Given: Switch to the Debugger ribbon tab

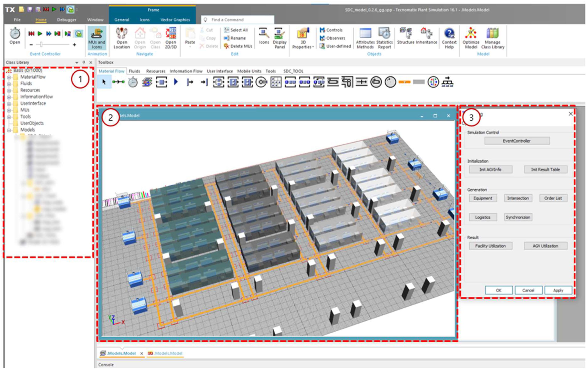Looking at the screenshot, I should pos(66,20).
